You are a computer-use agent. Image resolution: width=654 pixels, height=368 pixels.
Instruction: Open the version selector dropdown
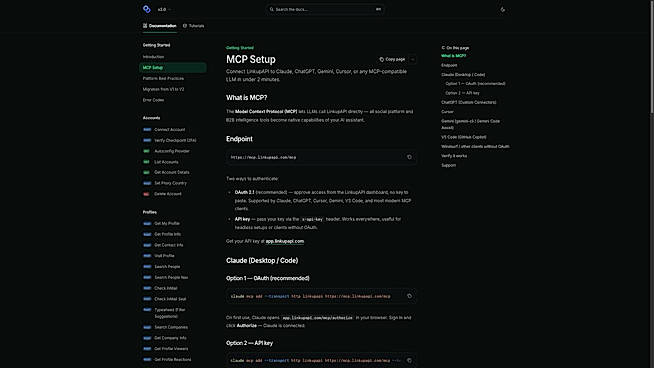164,9
